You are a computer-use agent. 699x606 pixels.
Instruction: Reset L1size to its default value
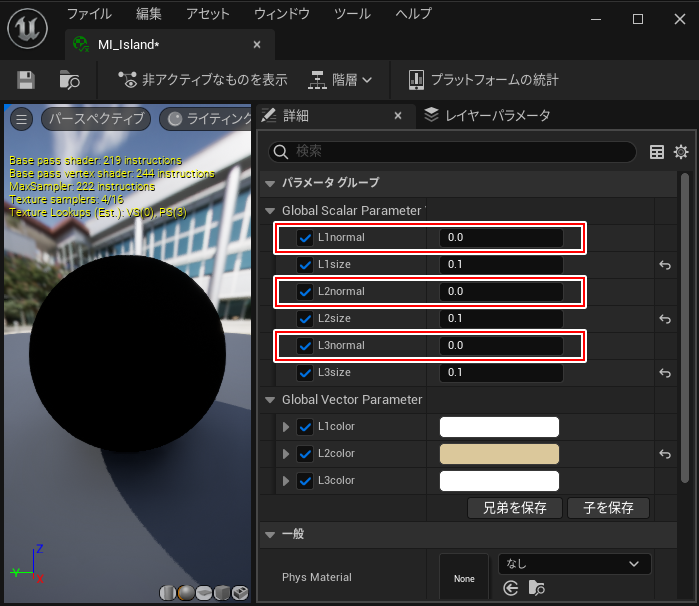(664, 265)
